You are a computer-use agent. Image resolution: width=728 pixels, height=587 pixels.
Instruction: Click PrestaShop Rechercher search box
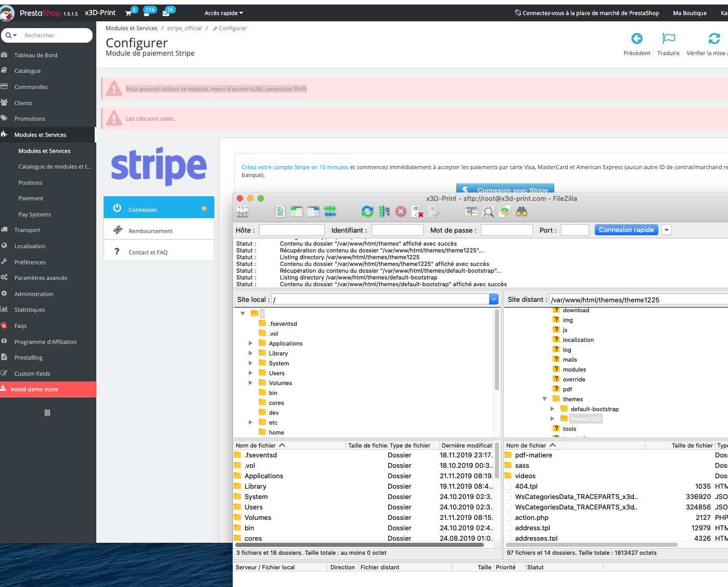point(55,35)
